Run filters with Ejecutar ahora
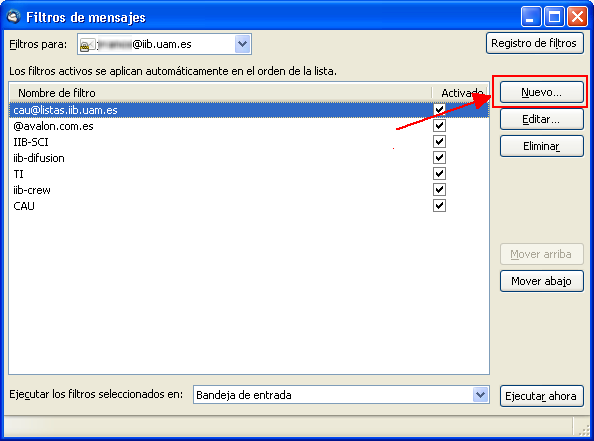 [541, 396]
